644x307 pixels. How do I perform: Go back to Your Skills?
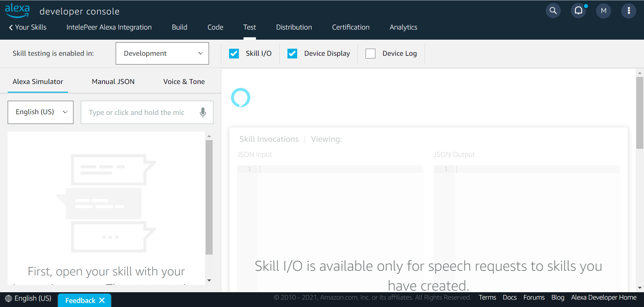tap(28, 27)
